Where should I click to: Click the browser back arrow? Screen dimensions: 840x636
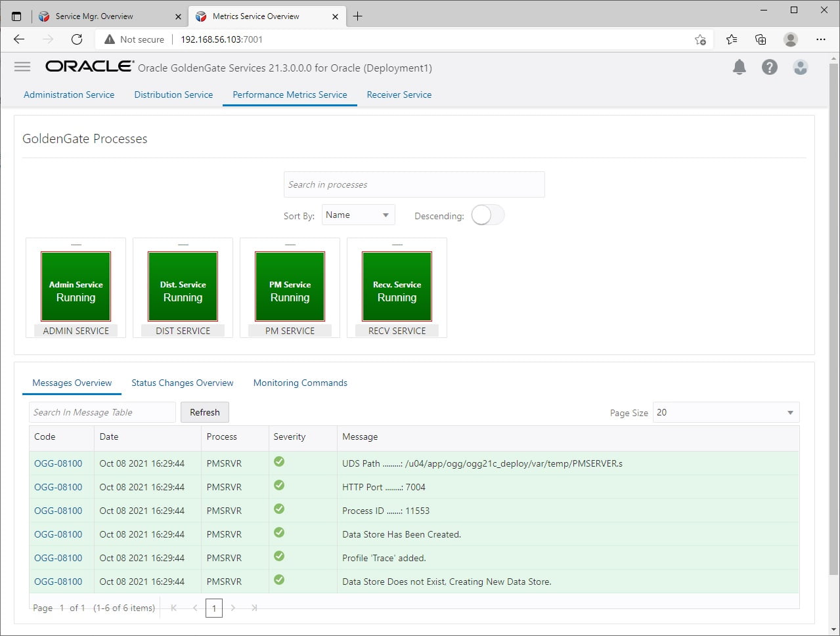click(x=19, y=39)
